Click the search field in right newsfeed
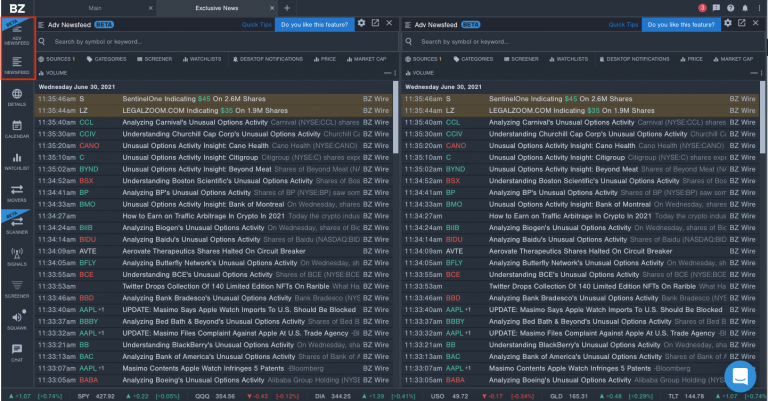The image size is (768, 401). (x=583, y=42)
